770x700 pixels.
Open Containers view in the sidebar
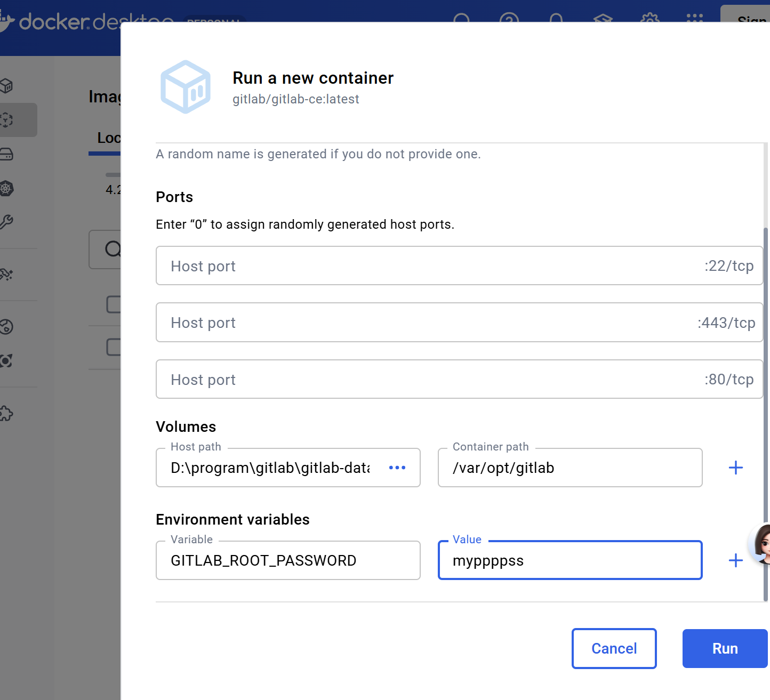click(6, 85)
